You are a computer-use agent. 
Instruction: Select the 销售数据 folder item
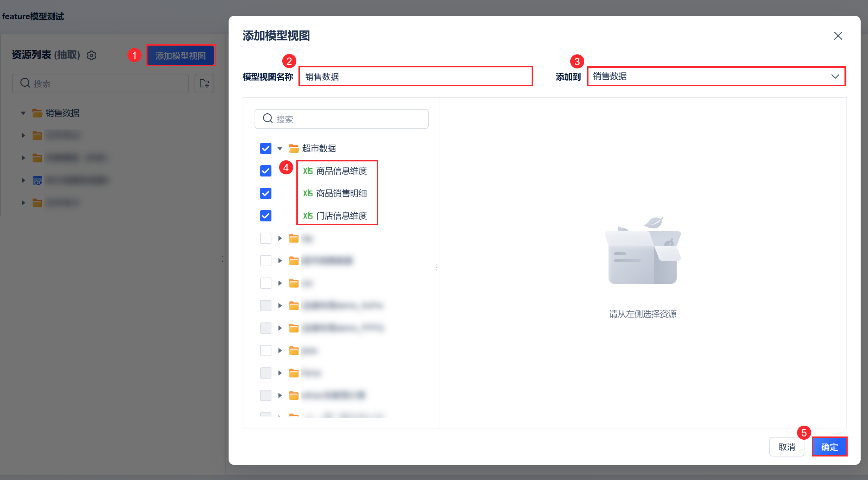pyautogui.click(x=63, y=113)
